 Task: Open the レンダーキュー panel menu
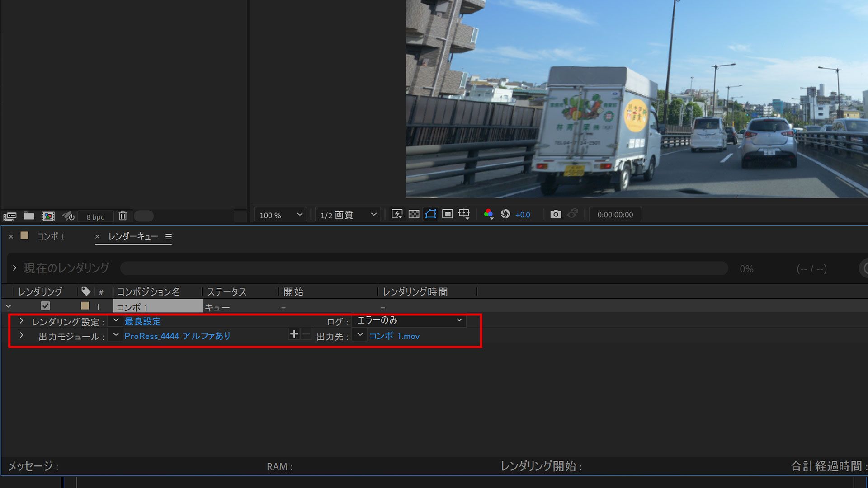tap(168, 236)
